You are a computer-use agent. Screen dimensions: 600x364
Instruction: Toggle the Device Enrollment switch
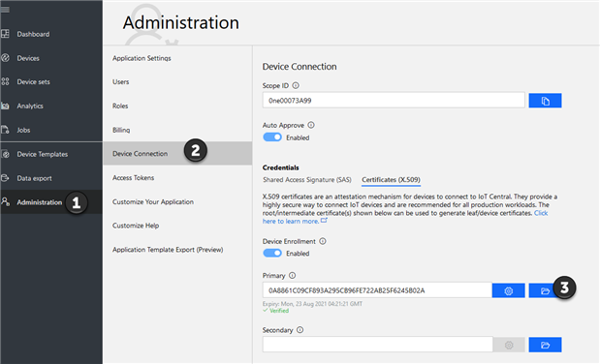[x=272, y=253]
